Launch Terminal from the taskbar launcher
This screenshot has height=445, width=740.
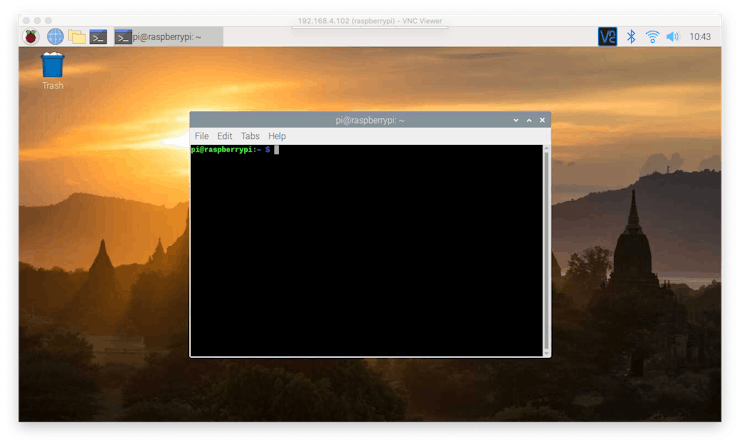pyautogui.click(x=98, y=36)
